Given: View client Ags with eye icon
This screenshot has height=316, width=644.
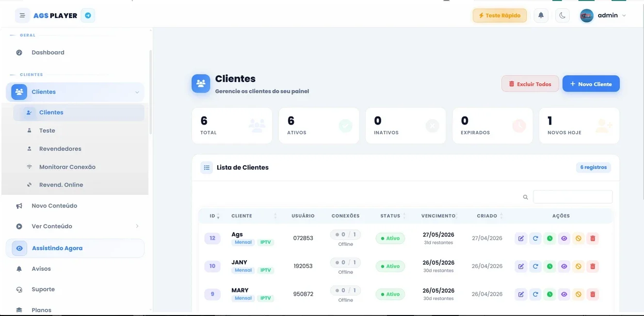Looking at the screenshot, I should (564, 238).
